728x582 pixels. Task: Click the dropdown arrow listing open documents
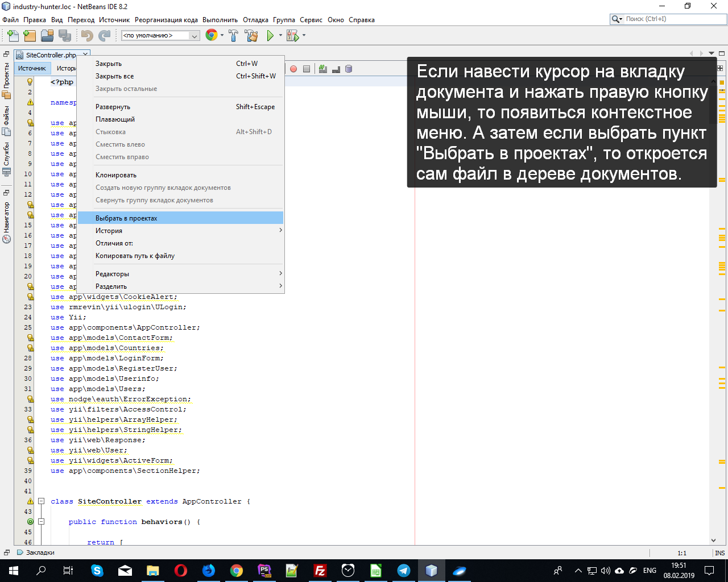pos(712,53)
